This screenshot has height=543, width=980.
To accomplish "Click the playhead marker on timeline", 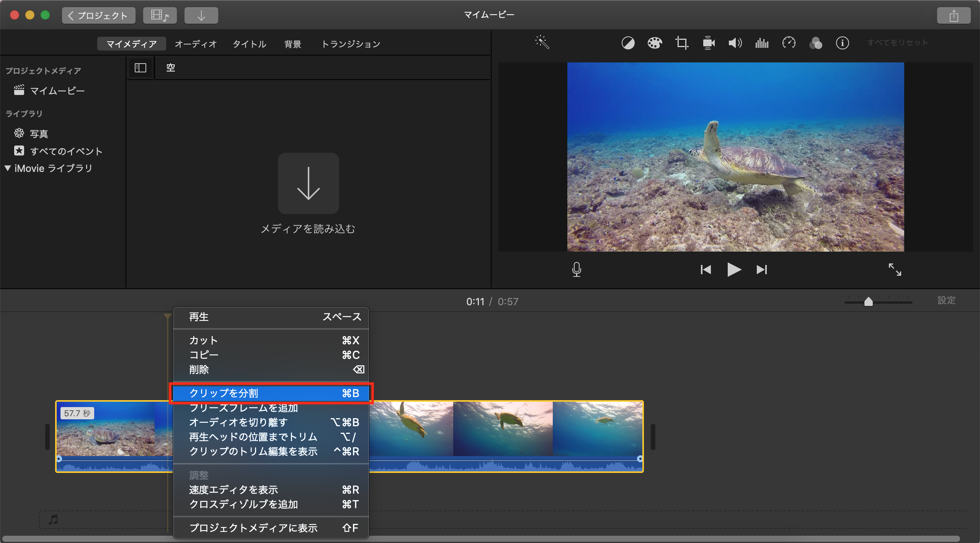I will 167,316.
